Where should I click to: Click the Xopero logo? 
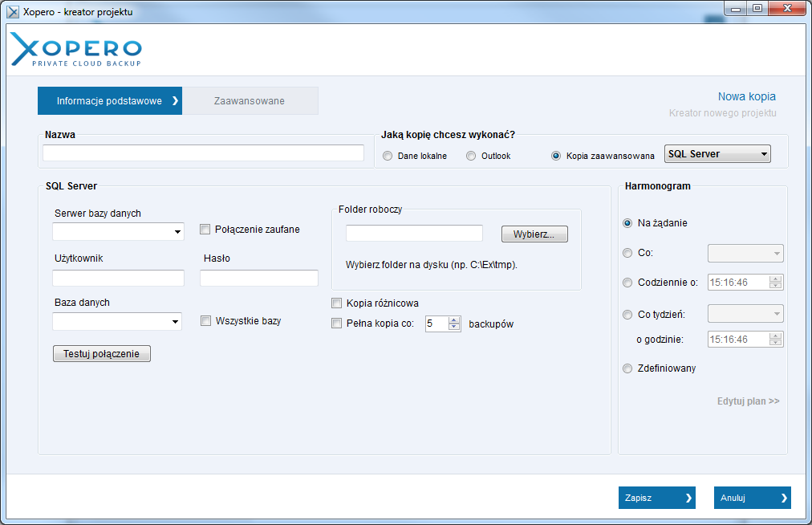(x=75, y=49)
